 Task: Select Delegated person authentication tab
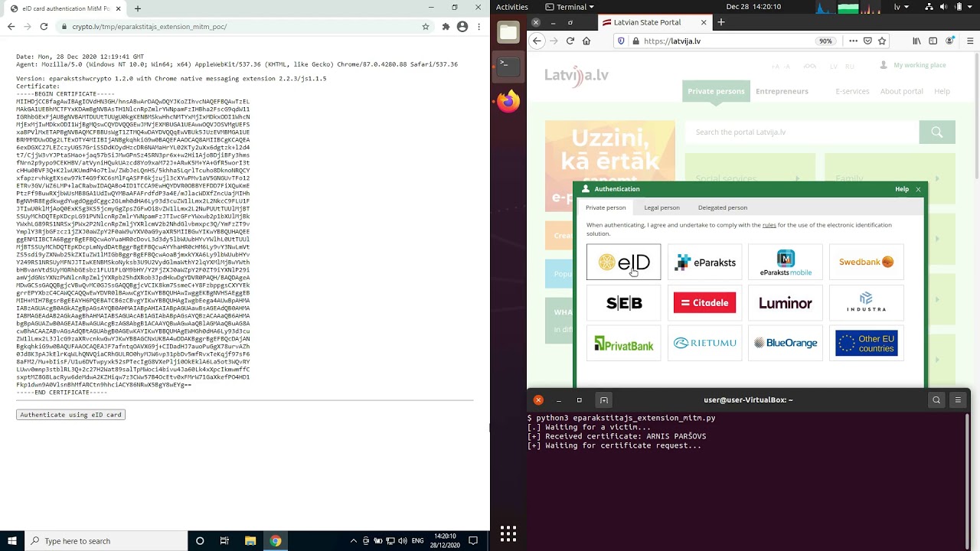(x=723, y=207)
